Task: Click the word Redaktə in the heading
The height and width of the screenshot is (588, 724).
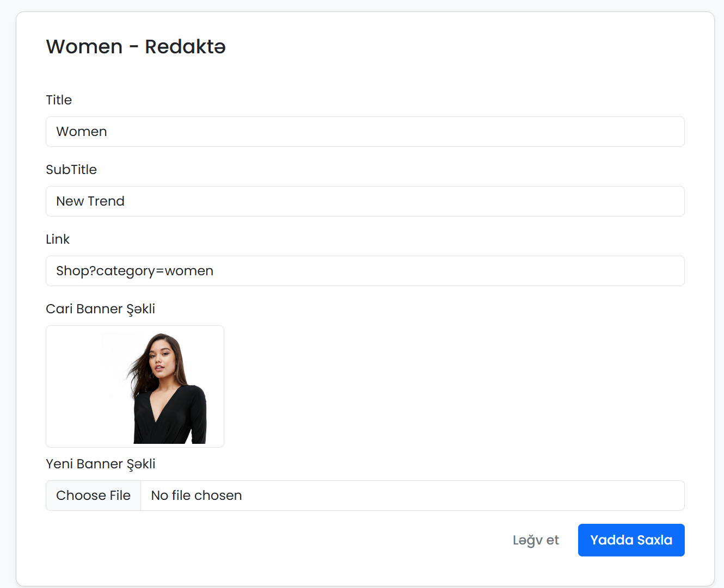Action: click(x=185, y=47)
